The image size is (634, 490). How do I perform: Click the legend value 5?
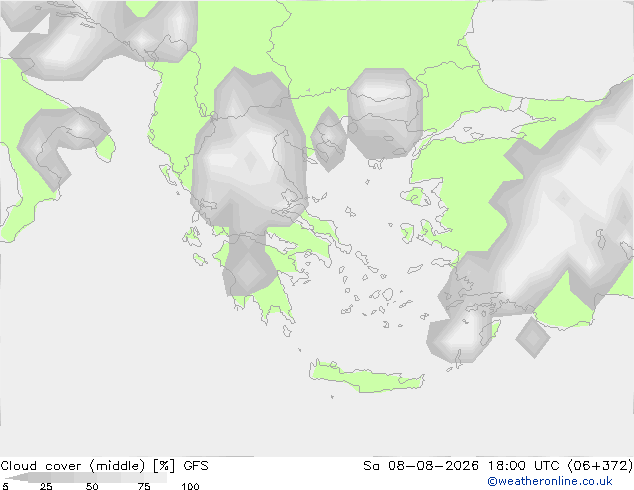pos(5,486)
